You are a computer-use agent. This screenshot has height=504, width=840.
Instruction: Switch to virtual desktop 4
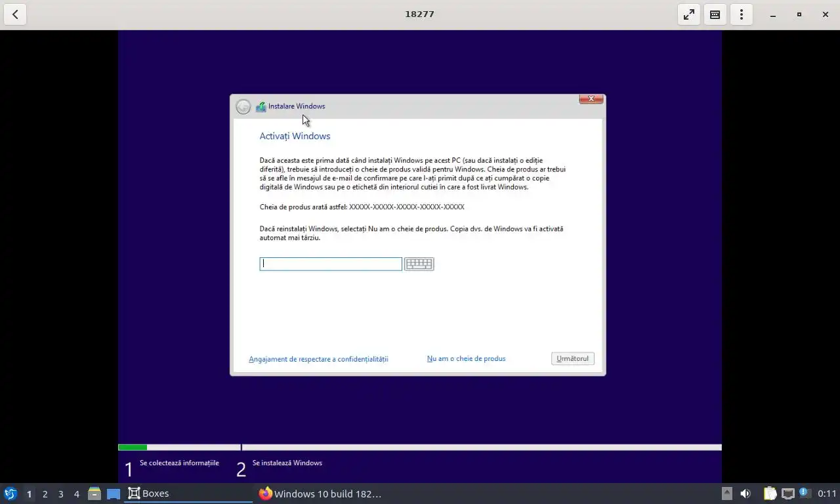(x=76, y=493)
